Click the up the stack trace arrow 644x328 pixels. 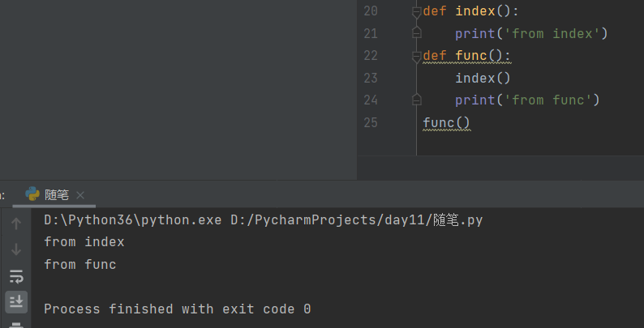tap(16, 224)
